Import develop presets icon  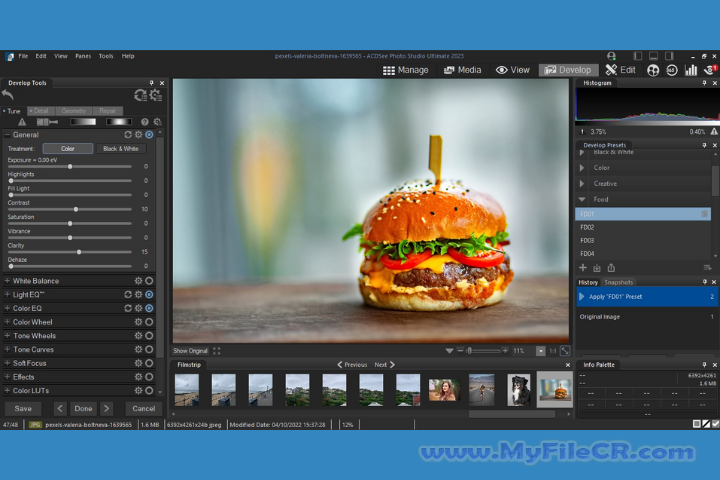(x=597, y=268)
